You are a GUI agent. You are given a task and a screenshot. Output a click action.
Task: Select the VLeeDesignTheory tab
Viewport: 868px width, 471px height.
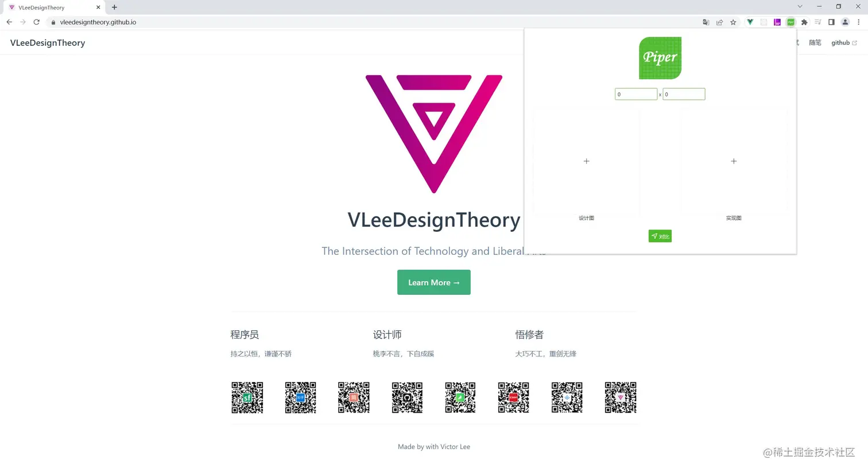53,7
